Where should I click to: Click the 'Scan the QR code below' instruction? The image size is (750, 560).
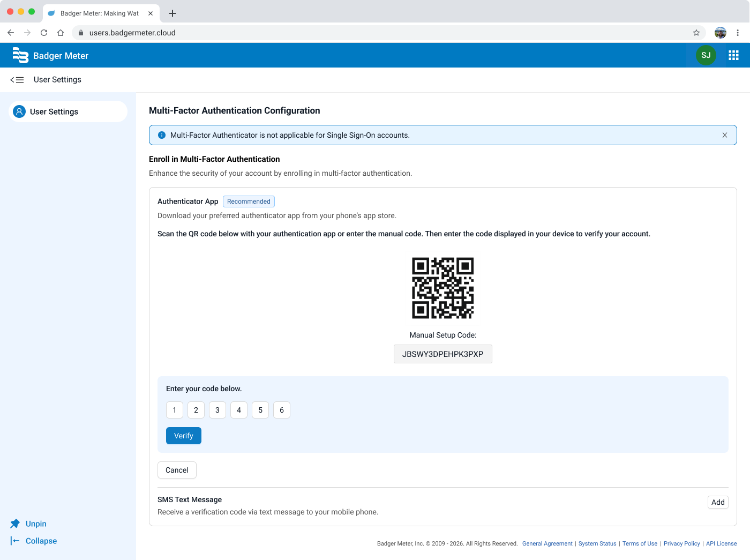click(404, 234)
